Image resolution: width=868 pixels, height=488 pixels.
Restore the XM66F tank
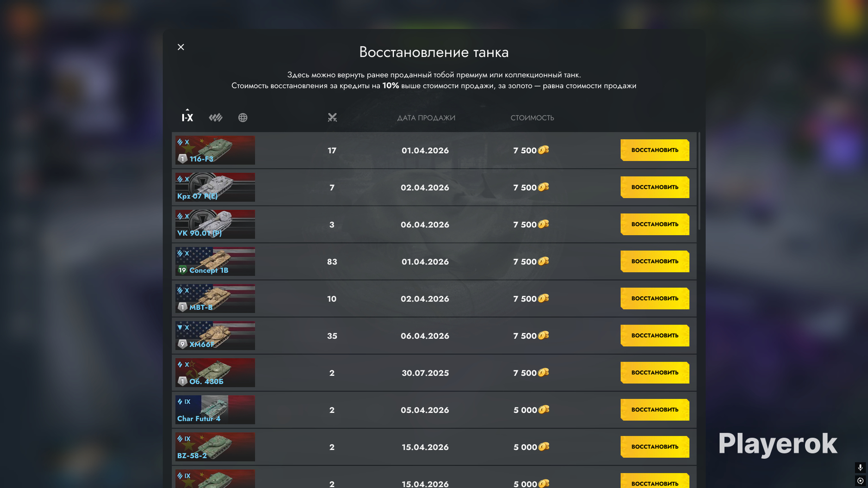click(655, 336)
